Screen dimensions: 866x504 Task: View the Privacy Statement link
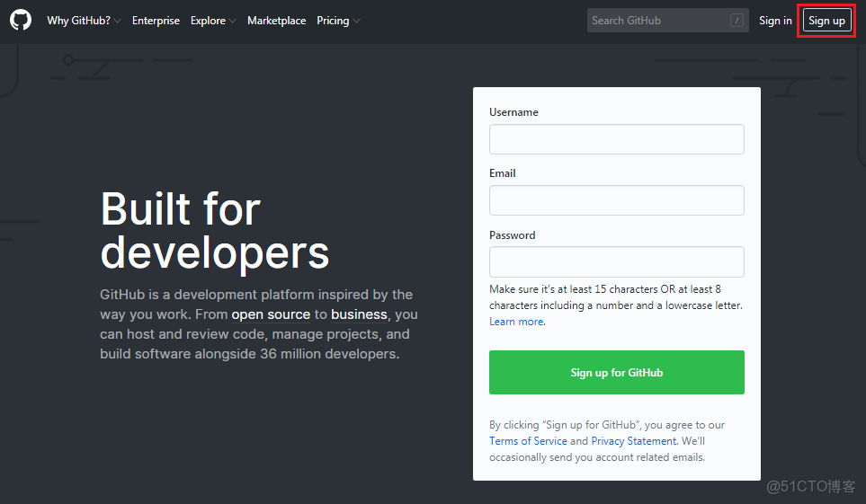(x=633, y=441)
